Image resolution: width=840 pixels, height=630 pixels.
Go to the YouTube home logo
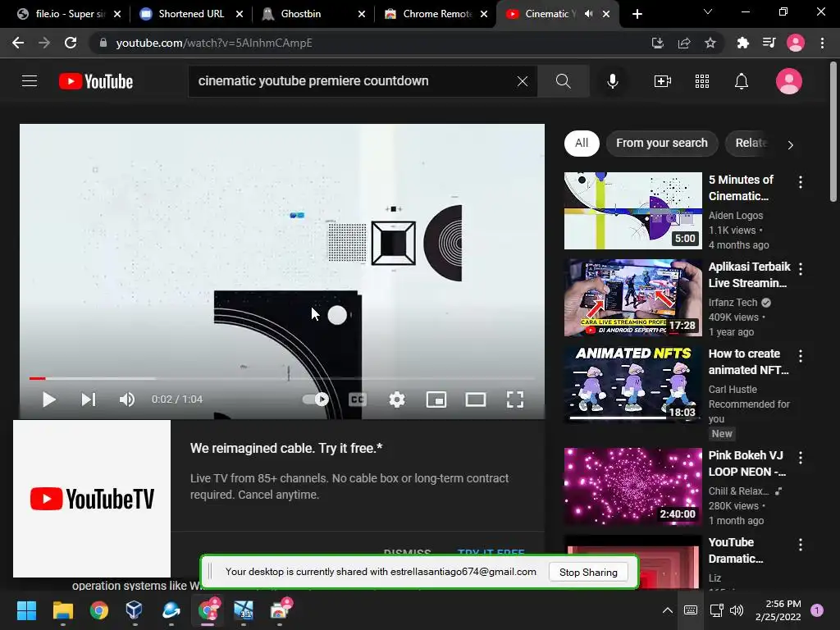tap(96, 81)
